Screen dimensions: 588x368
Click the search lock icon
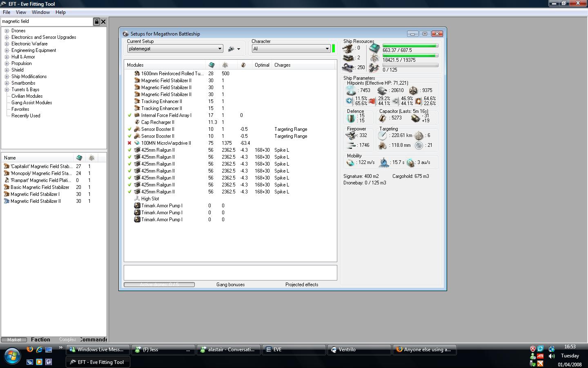point(97,22)
